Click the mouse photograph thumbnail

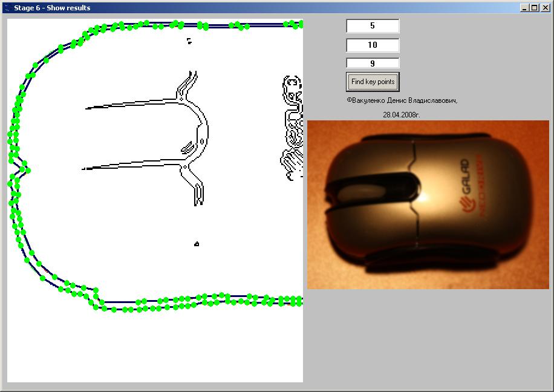[428, 204]
